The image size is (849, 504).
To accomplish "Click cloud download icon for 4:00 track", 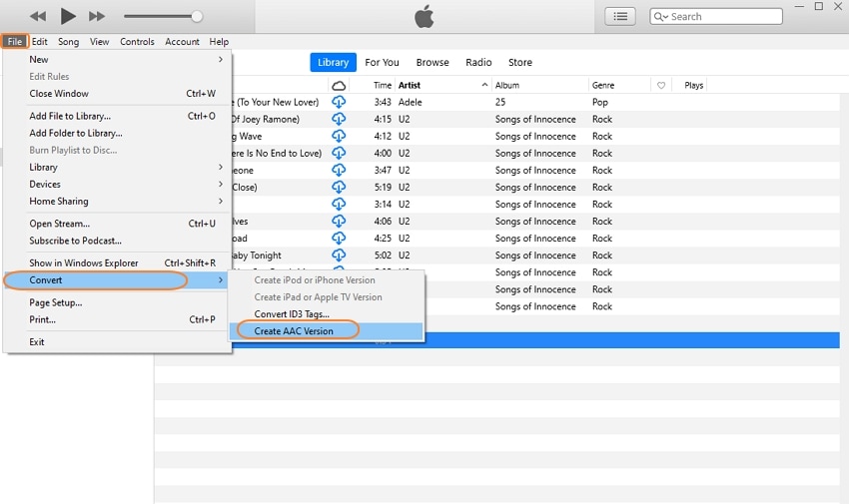I will point(339,153).
